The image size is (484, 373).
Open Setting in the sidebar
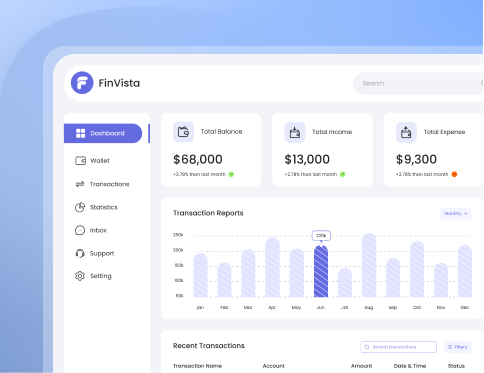click(x=93, y=276)
